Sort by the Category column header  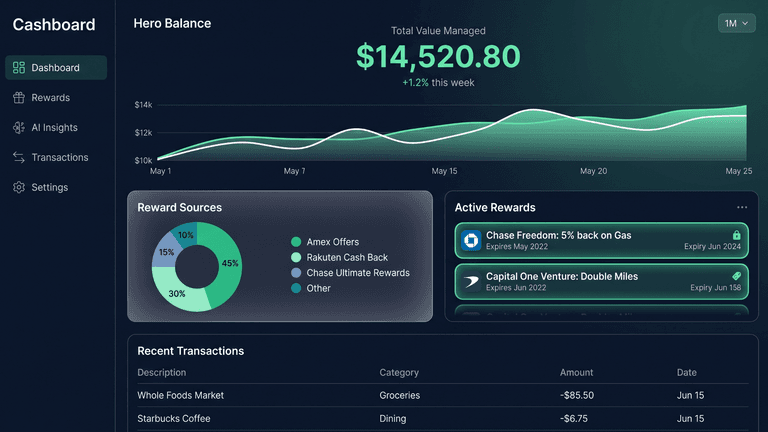point(399,372)
